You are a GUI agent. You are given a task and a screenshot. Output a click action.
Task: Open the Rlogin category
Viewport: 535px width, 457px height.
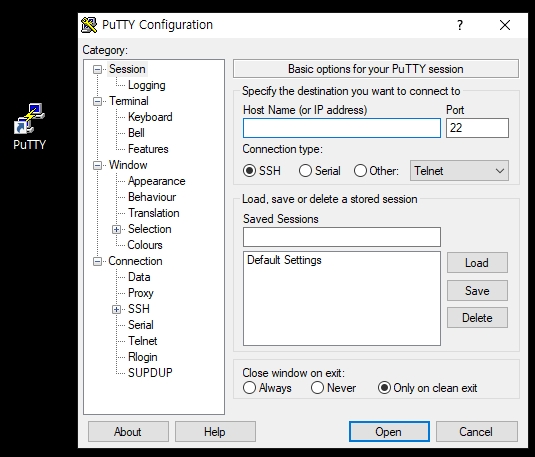(x=143, y=357)
